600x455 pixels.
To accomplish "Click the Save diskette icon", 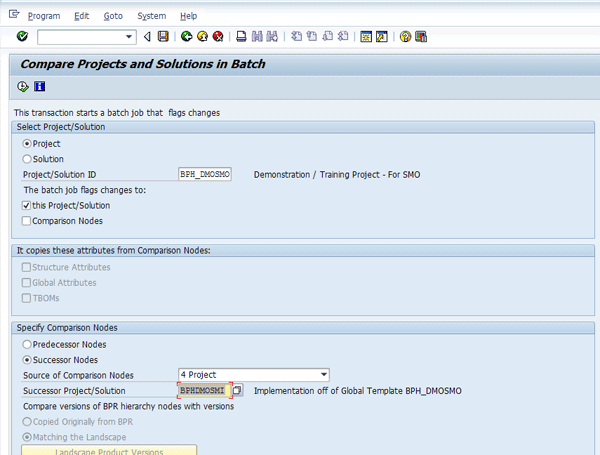I will (163, 37).
